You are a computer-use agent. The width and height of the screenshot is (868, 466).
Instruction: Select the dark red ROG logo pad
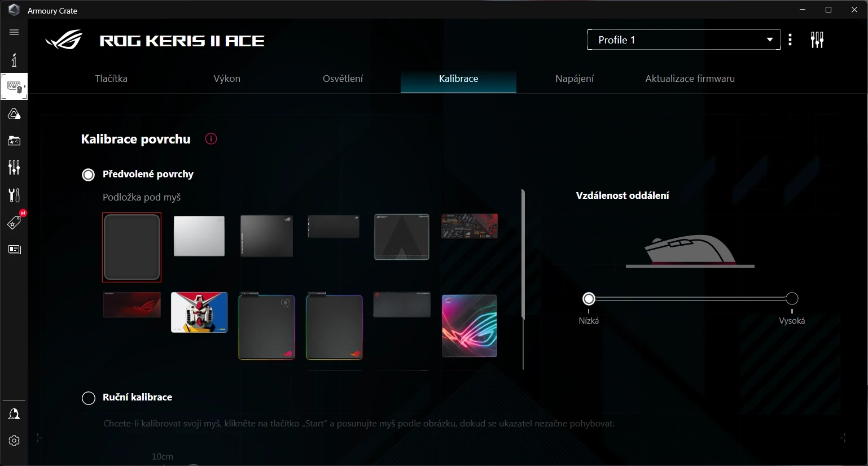(132, 304)
